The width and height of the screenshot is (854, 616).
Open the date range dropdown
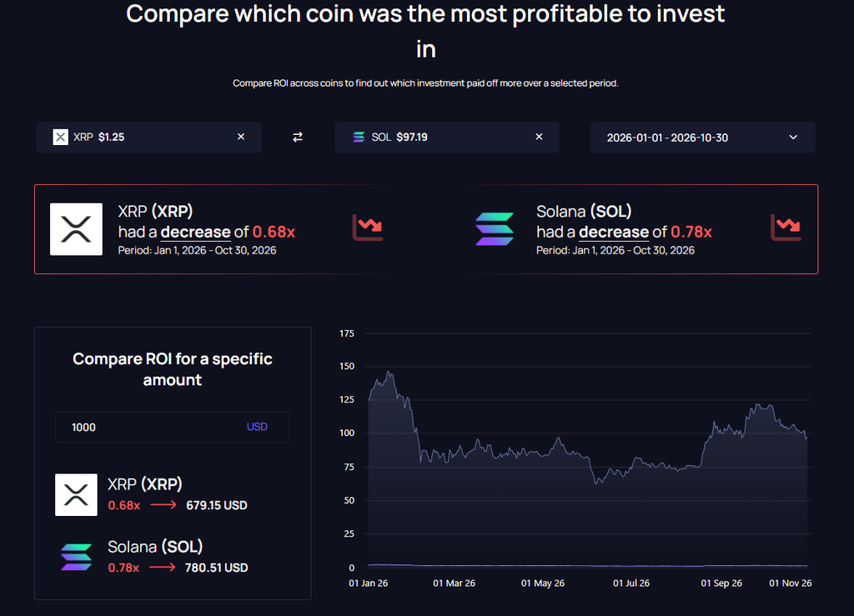coord(793,138)
